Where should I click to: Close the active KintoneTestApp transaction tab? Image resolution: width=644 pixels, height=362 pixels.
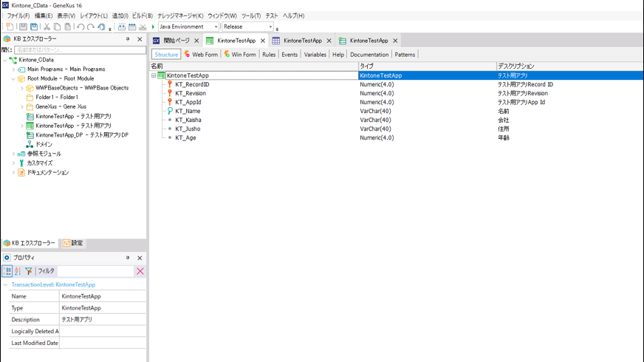point(263,41)
